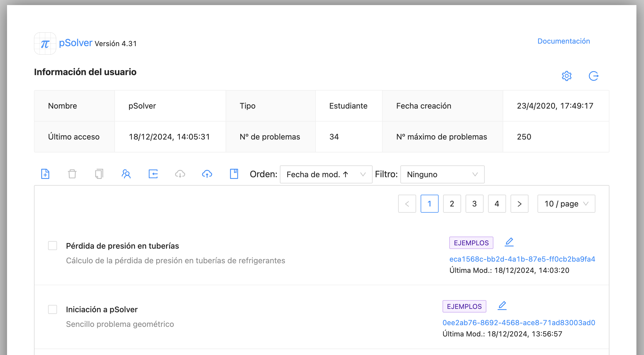Open link 0ee2ab76-8692-4568-ace8-71ad83003ad0
This screenshot has width=644, height=355.
(519, 323)
